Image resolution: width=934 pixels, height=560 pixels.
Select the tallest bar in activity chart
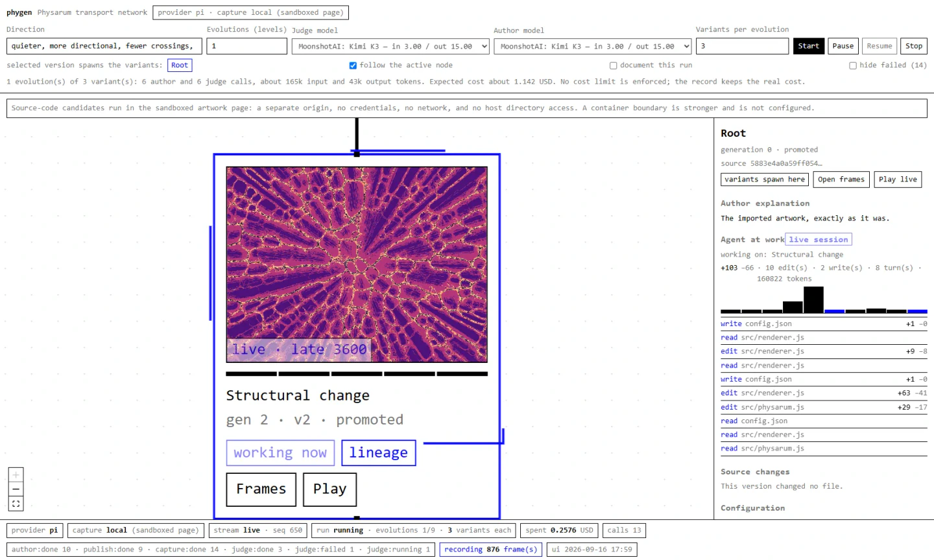(813, 300)
